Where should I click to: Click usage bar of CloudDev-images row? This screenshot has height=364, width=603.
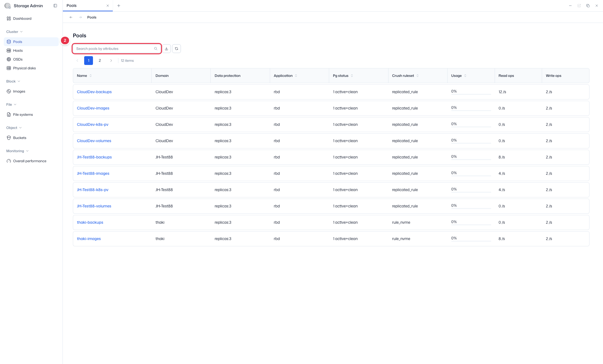(x=471, y=110)
